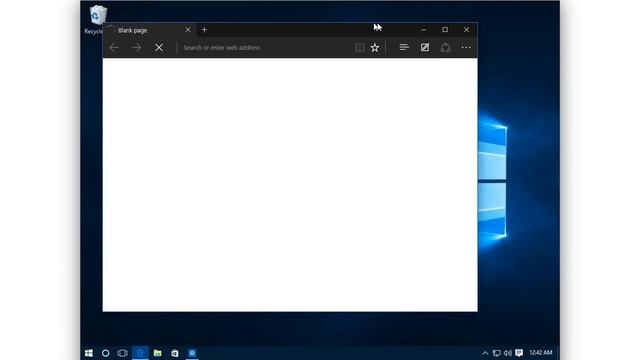Open the Share icon in Edge toolbar
The image size is (640, 360).
pos(445,47)
